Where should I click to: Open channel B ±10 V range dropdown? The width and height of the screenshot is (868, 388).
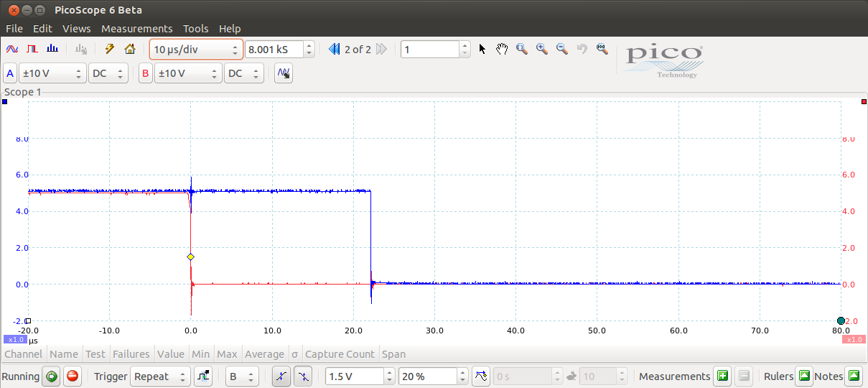[x=187, y=73]
